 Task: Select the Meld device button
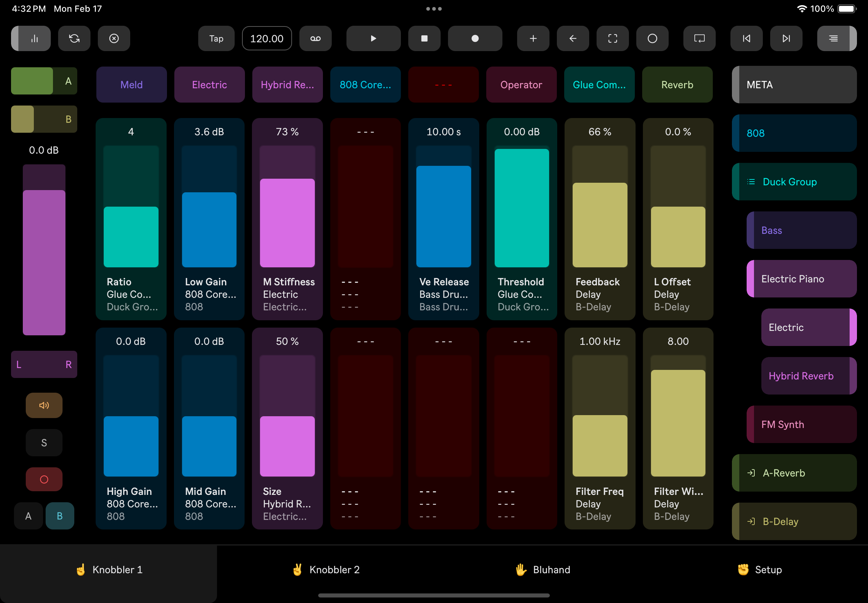pos(132,85)
